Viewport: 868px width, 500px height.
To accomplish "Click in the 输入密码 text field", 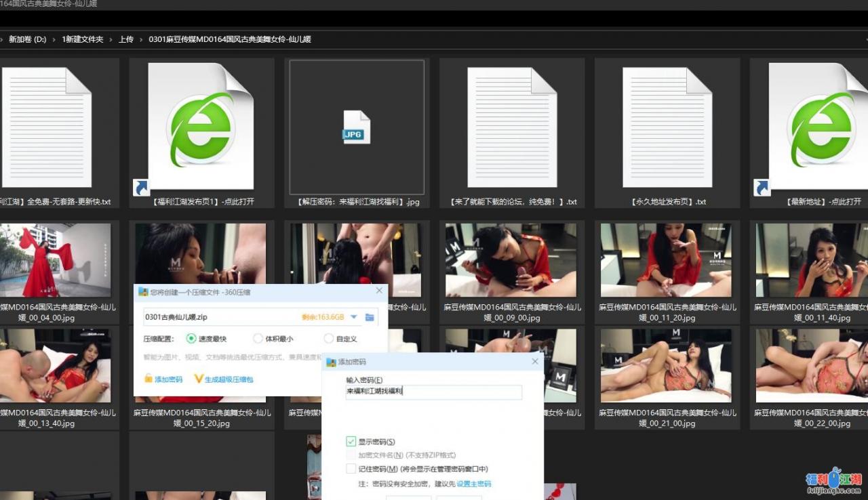I will point(434,392).
